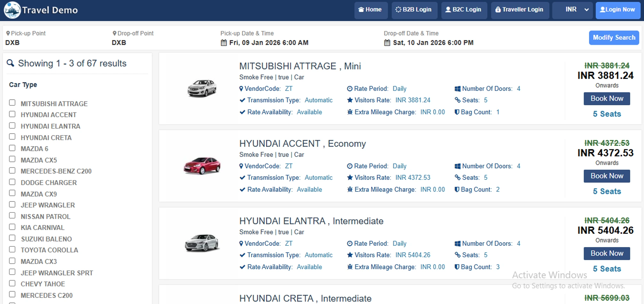Open the Traveller Login menu item
This screenshot has height=304, width=644.
pyautogui.click(x=520, y=10)
